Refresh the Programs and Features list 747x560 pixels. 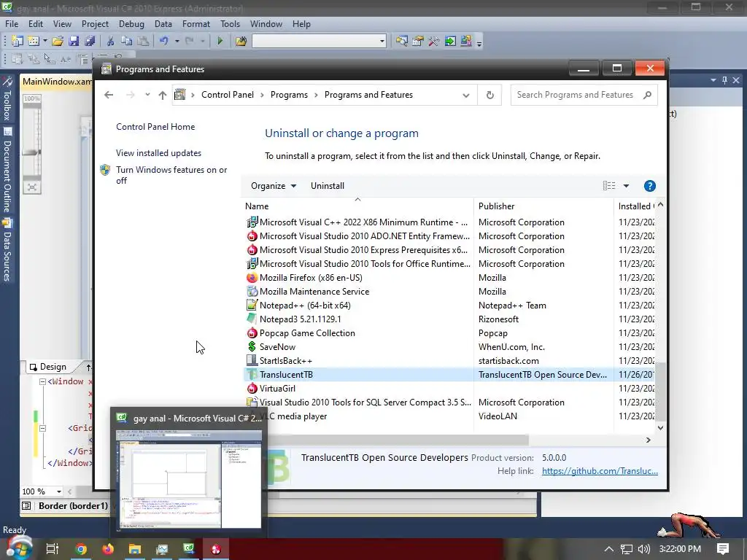pos(489,95)
